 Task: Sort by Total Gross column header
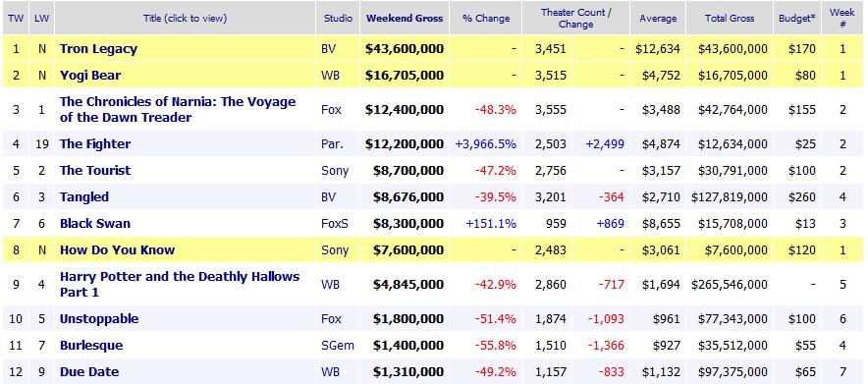click(730, 19)
